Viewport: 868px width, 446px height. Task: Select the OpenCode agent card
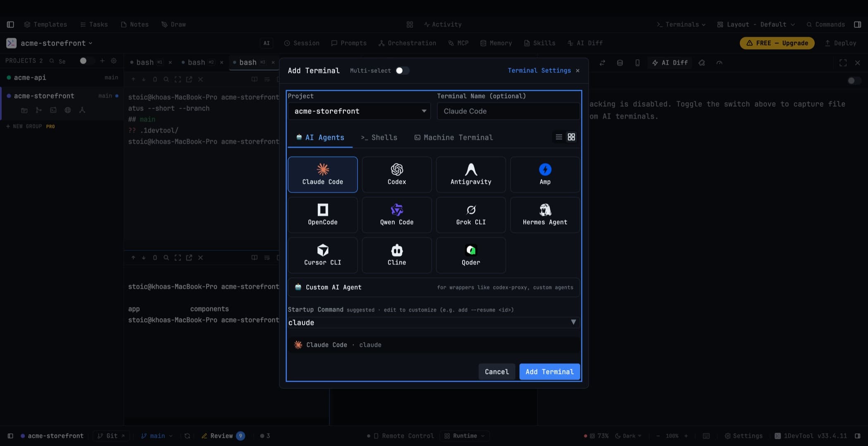(x=322, y=215)
